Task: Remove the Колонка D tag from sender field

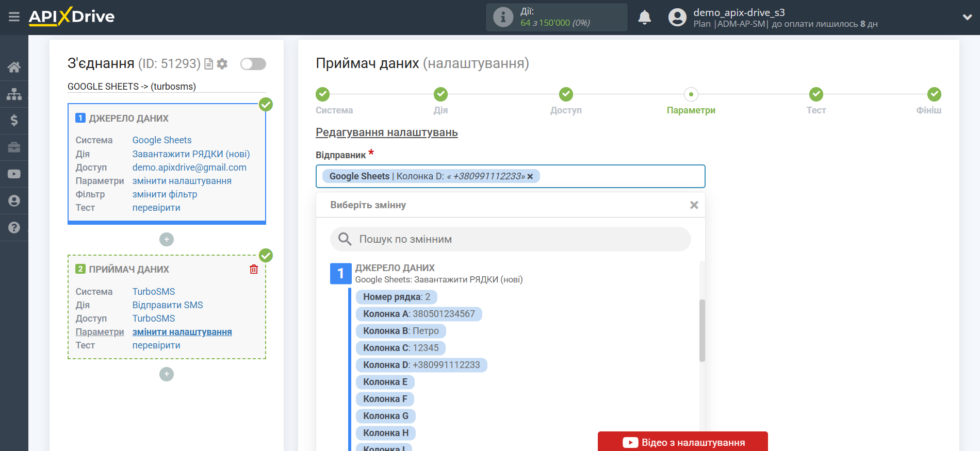Action: pos(530,177)
